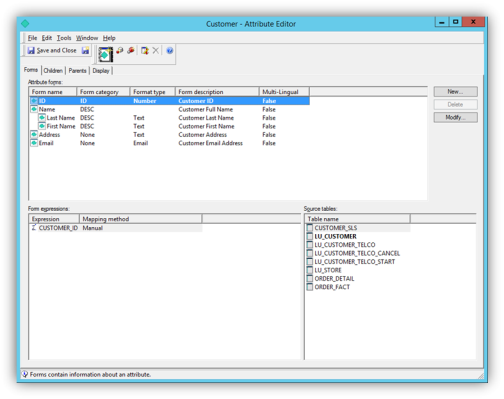
Task: Click the 'Email' format type cell
Action: (x=140, y=143)
